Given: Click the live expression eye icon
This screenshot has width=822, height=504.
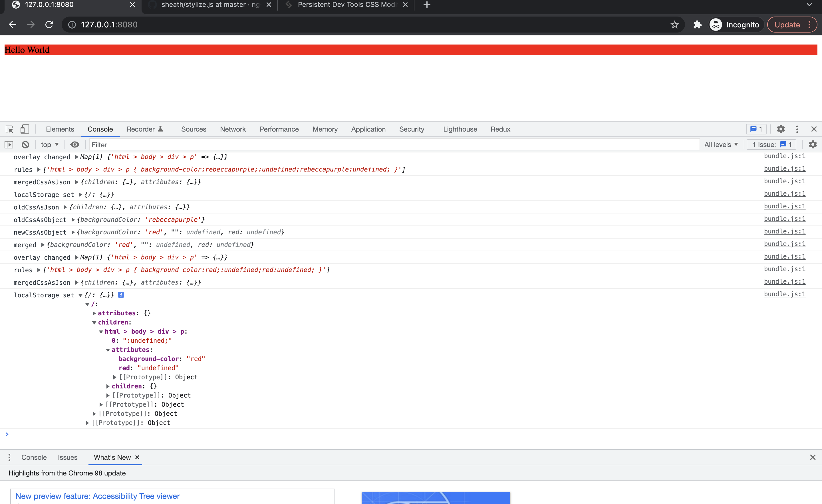Looking at the screenshot, I should 75,144.
